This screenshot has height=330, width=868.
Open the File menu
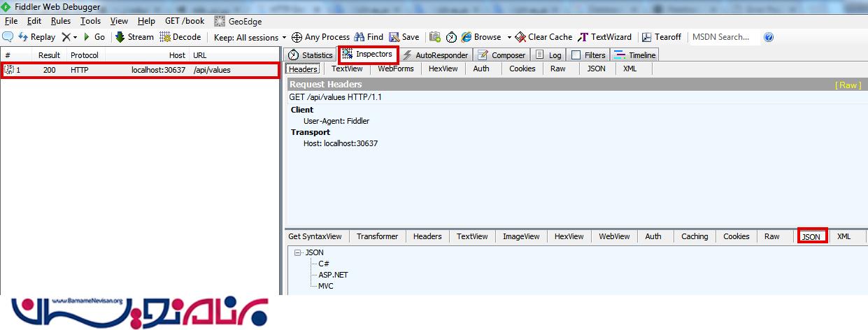[11, 21]
